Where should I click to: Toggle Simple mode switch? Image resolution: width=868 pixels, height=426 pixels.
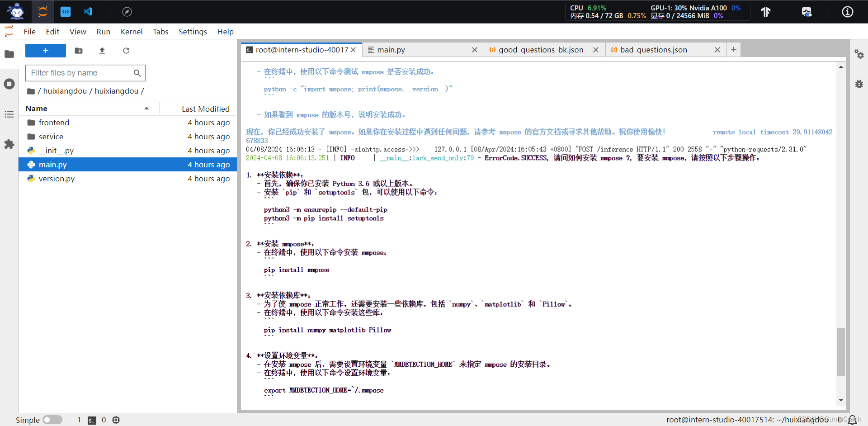(x=52, y=420)
